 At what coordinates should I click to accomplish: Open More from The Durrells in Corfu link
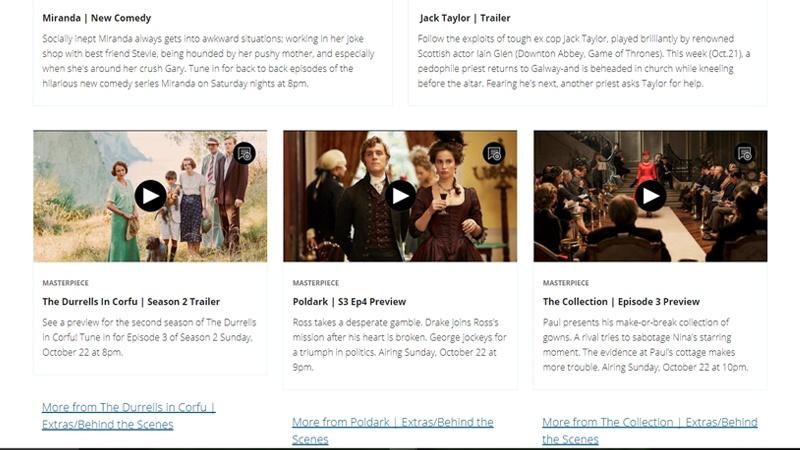(x=129, y=416)
